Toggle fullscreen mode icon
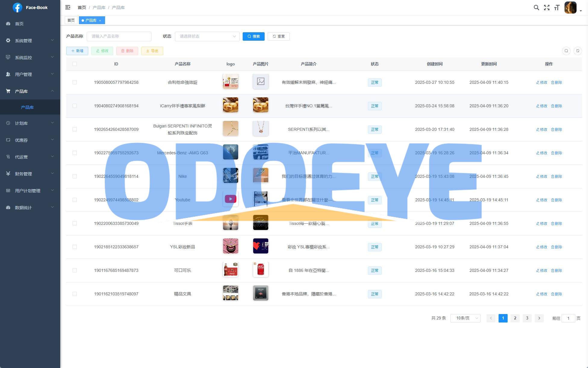This screenshot has height=368, width=588. 546,8
